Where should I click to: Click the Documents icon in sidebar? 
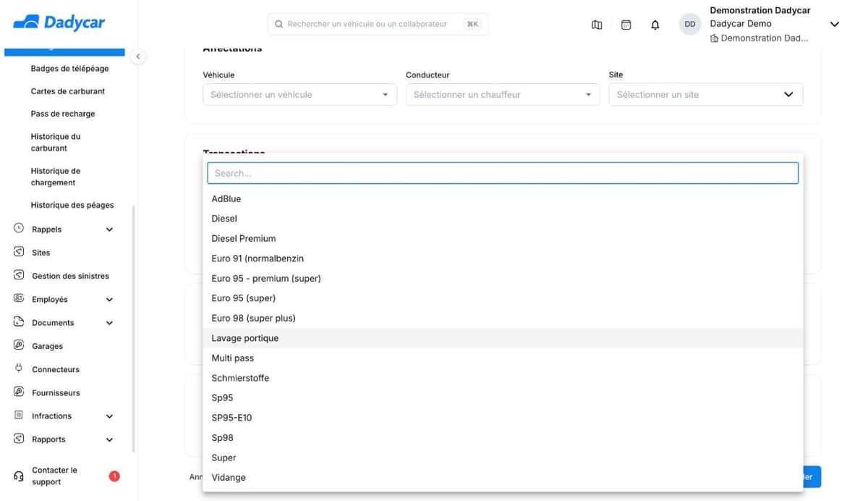coord(19,322)
